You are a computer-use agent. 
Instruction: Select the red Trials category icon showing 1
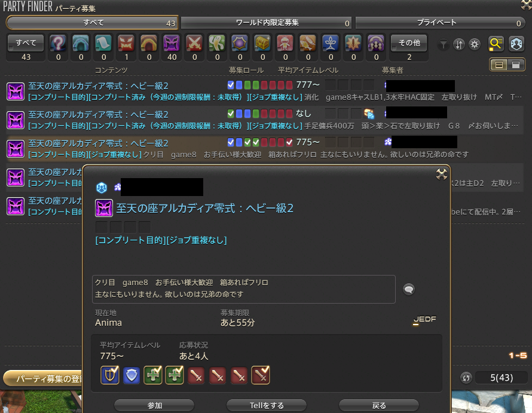pos(126,43)
